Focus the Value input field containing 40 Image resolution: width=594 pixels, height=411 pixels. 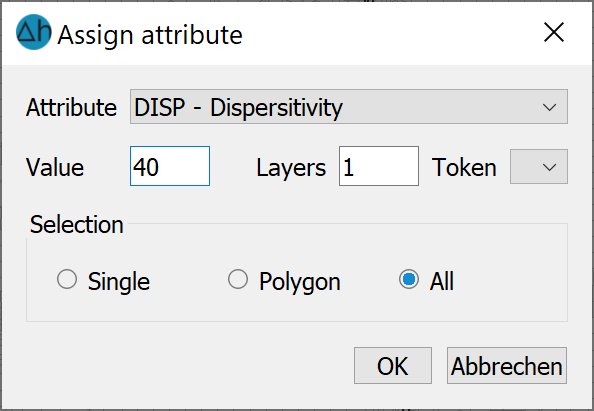tap(170, 166)
